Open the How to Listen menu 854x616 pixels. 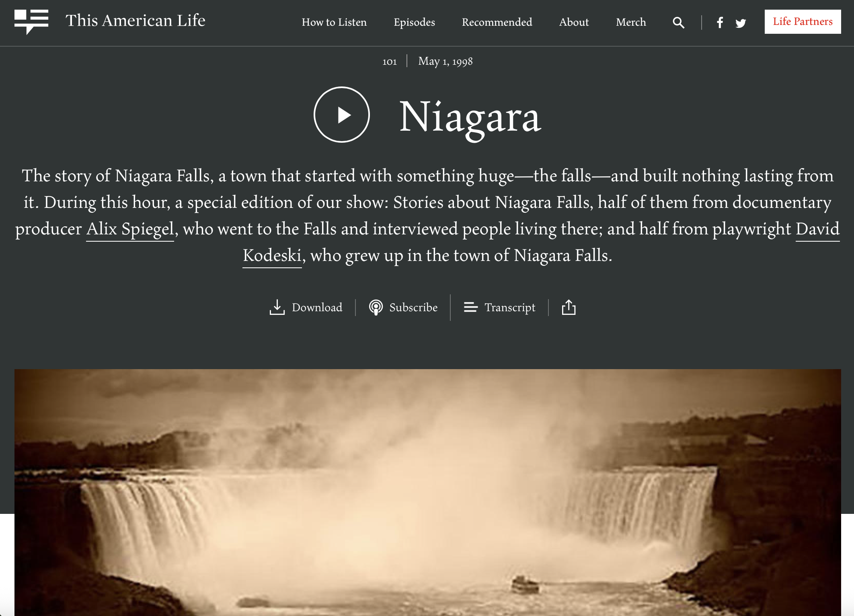(334, 22)
